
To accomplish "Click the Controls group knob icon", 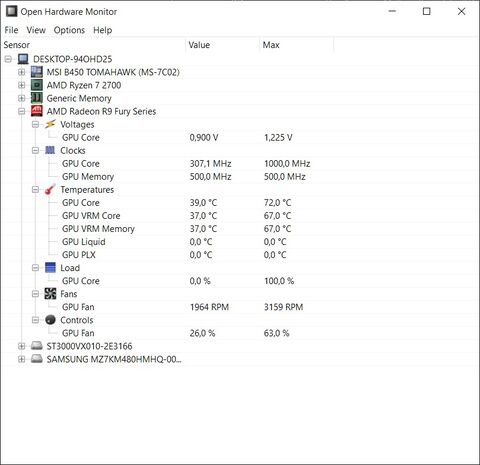I will pos(50,320).
